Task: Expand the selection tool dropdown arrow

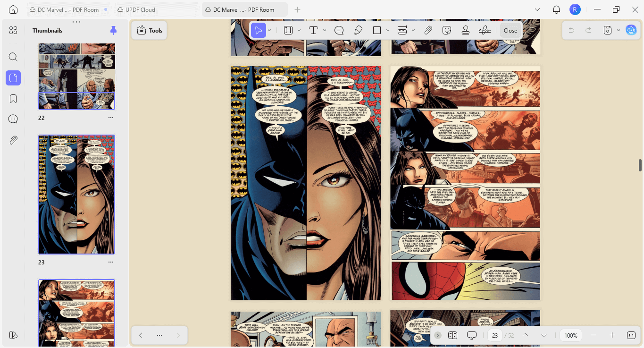Action: (x=269, y=31)
